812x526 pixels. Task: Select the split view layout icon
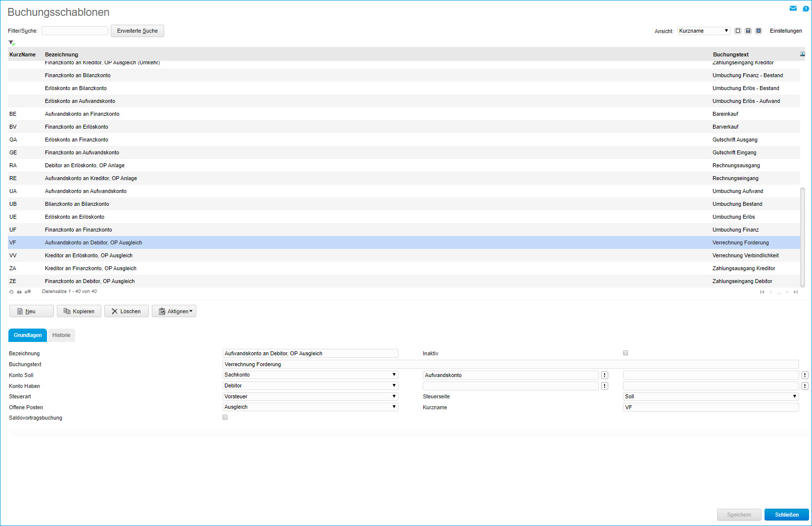[x=748, y=31]
